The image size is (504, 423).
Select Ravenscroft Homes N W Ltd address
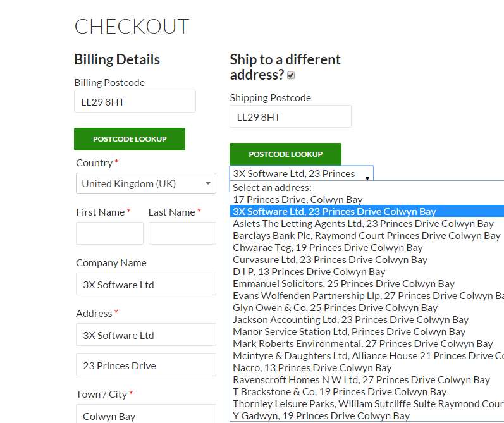tap(367, 379)
